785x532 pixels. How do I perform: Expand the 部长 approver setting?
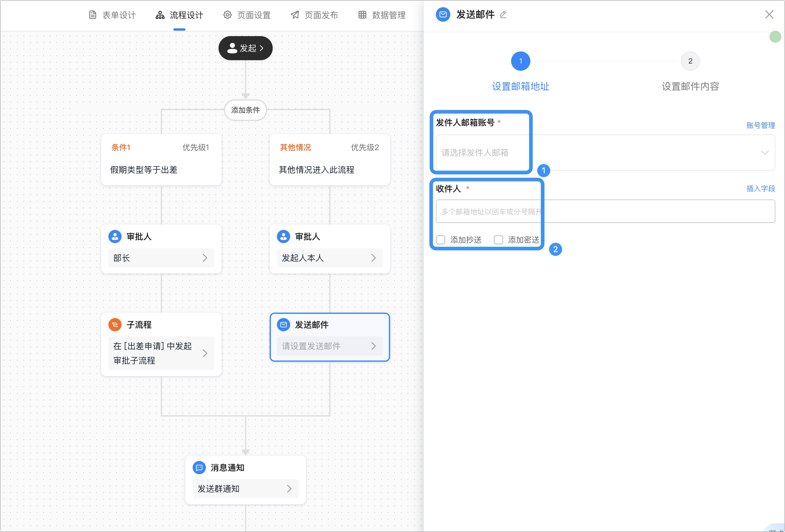161,258
